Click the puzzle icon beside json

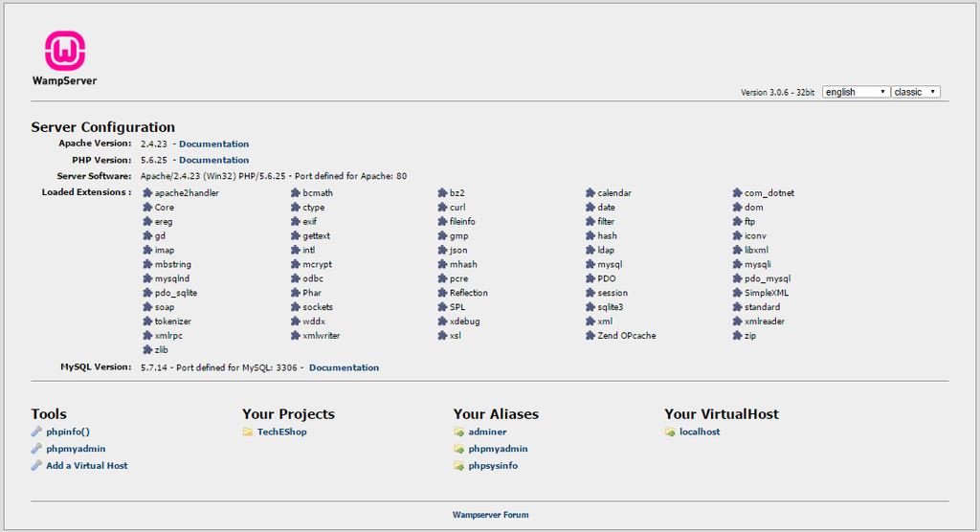(x=442, y=250)
